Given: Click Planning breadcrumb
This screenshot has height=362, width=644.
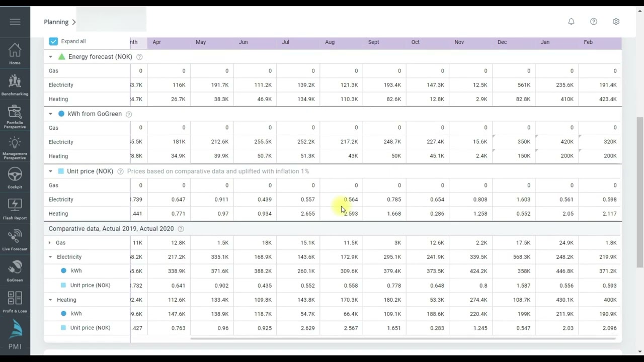Looking at the screenshot, I should click(56, 22).
